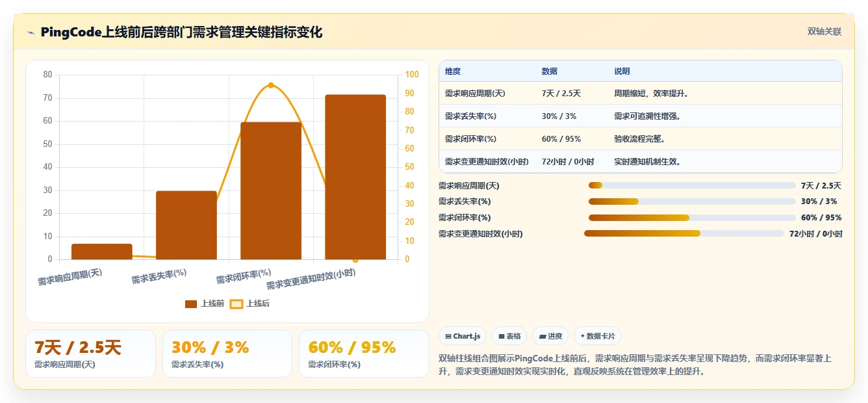Viewport: 868px width, 403px height.
Task: Click the 双轴关联 label in the header
Action: pyautogui.click(x=824, y=32)
